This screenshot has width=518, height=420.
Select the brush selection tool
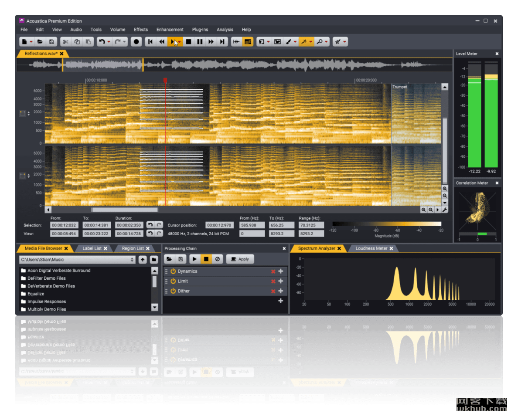289,41
